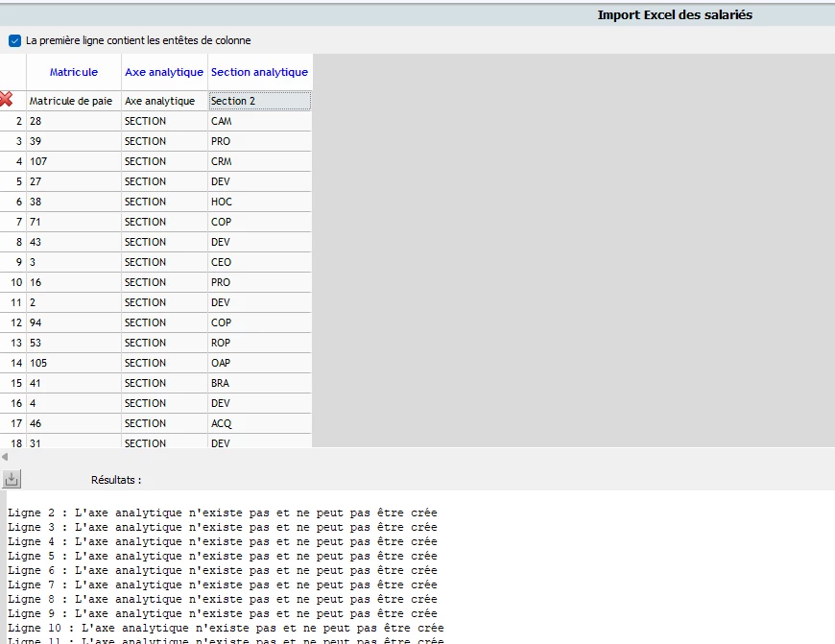Select the 'Section 2' cell
835x644 pixels.
point(259,101)
